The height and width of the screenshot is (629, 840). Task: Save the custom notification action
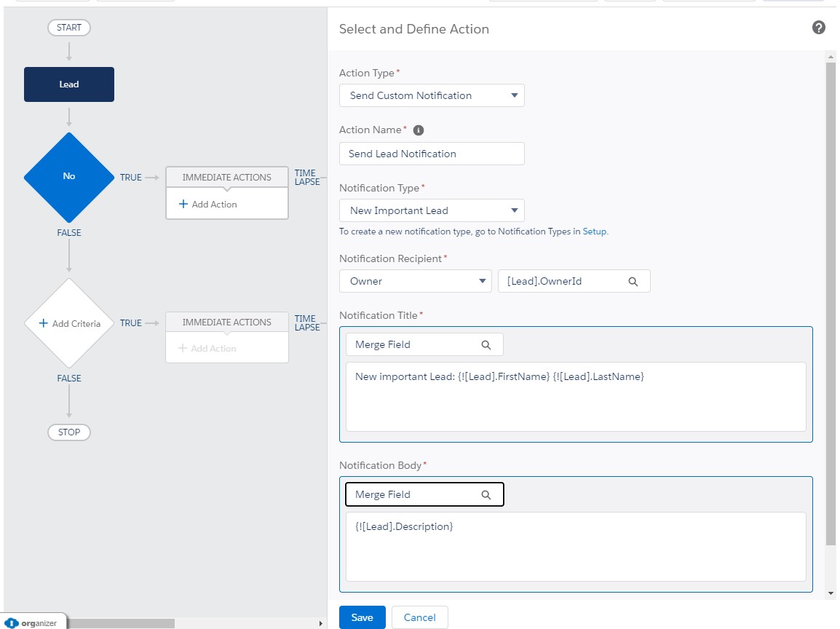click(x=362, y=617)
